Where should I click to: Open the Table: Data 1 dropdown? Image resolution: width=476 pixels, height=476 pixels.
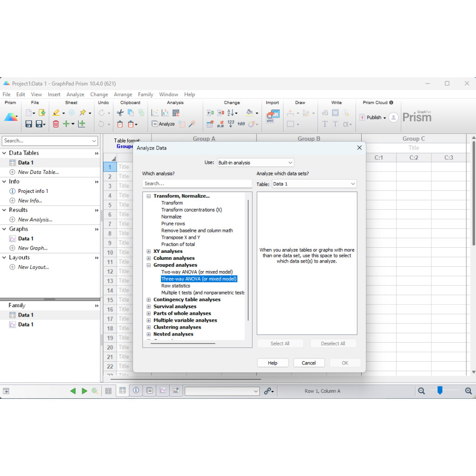(314, 184)
